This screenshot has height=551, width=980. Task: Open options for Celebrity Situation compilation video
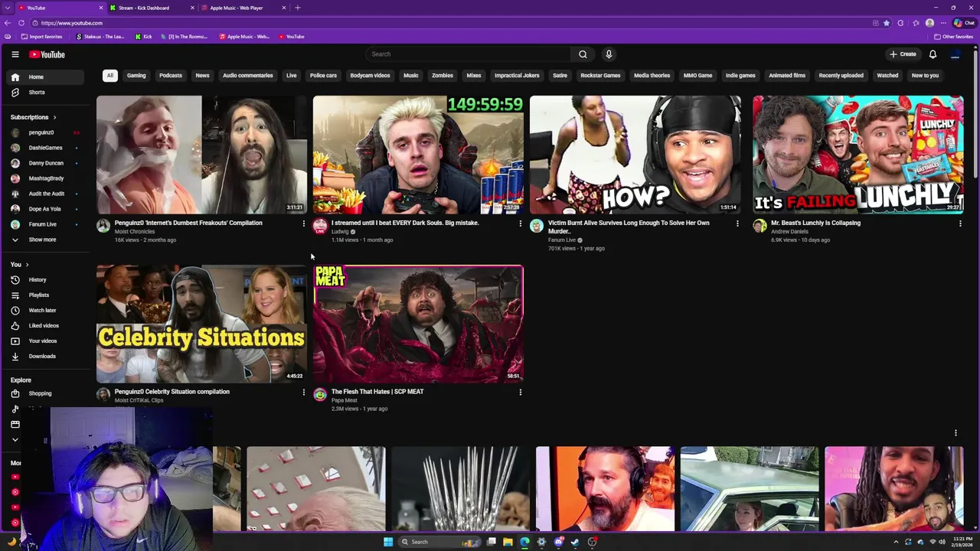click(303, 392)
